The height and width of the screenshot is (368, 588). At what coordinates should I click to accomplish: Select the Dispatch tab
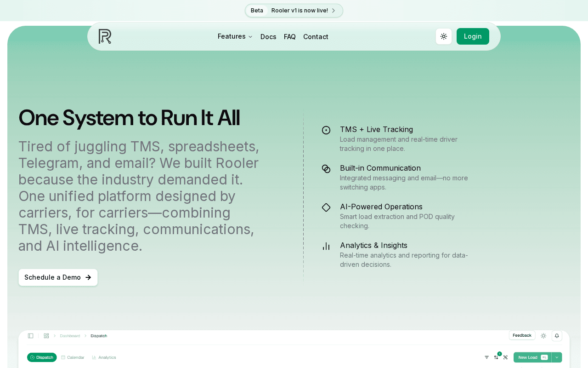tap(42, 357)
